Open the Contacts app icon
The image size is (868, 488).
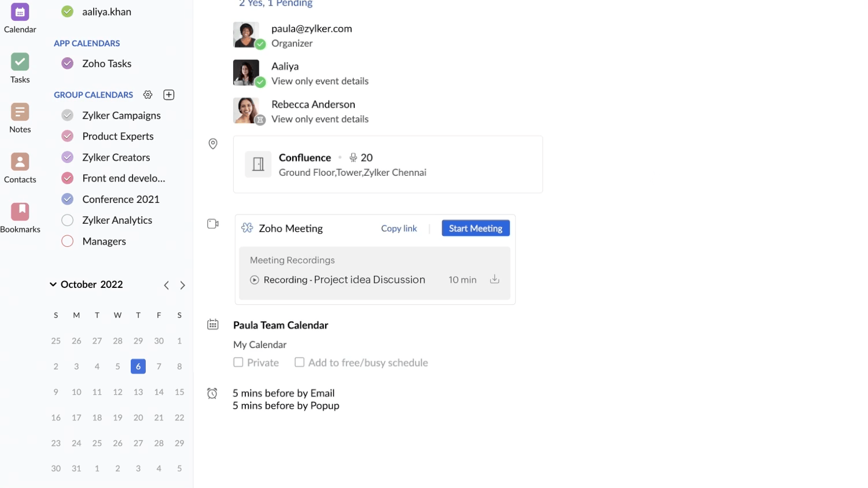tap(20, 162)
